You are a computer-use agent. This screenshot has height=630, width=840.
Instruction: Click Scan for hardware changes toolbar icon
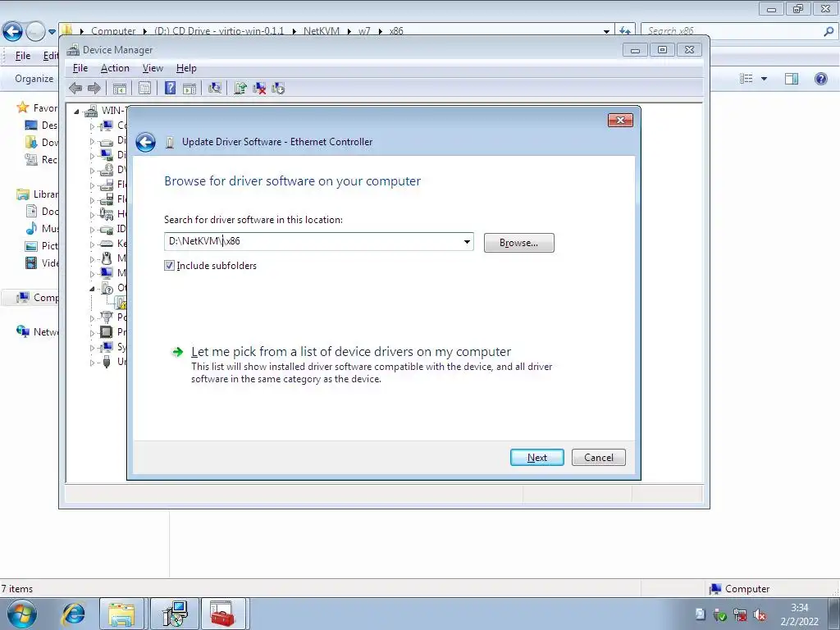pyautogui.click(x=215, y=89)
